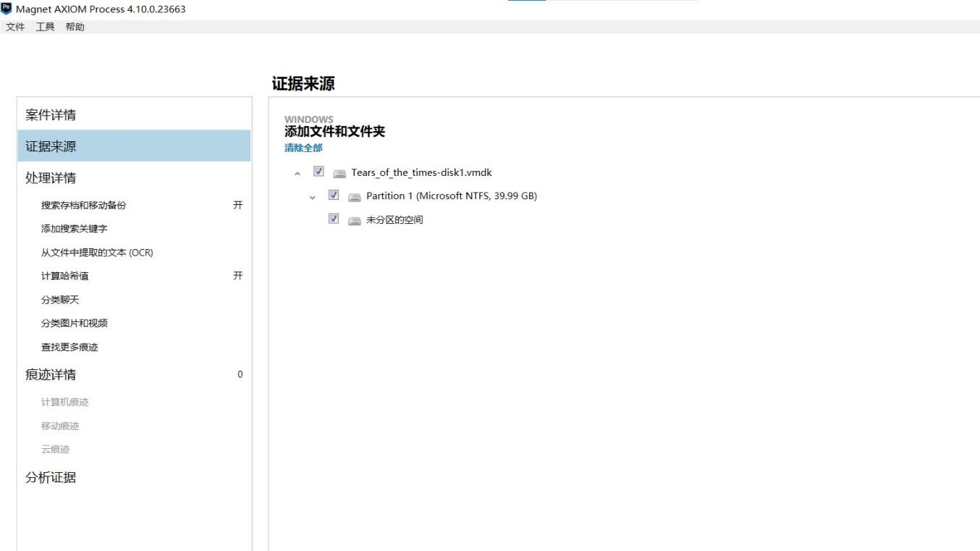Collapse the Tears_of_the_times-disk1.vmdk tree node

[297, 173]
